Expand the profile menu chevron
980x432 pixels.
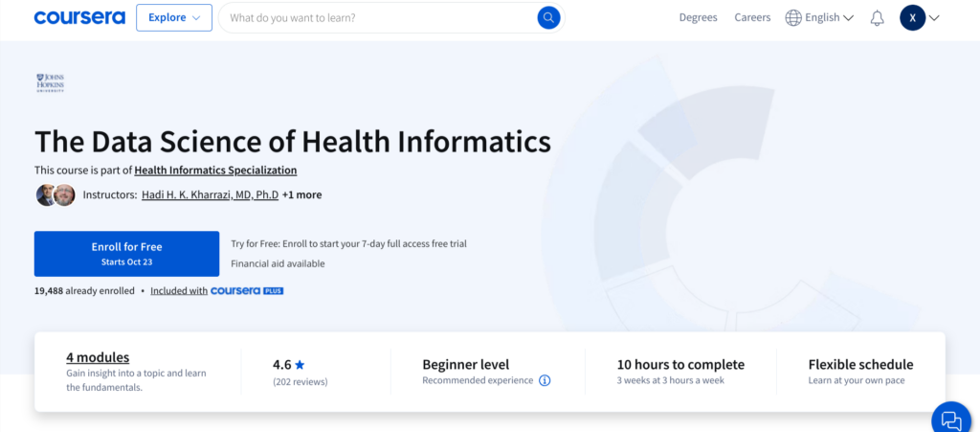[935, 17]
